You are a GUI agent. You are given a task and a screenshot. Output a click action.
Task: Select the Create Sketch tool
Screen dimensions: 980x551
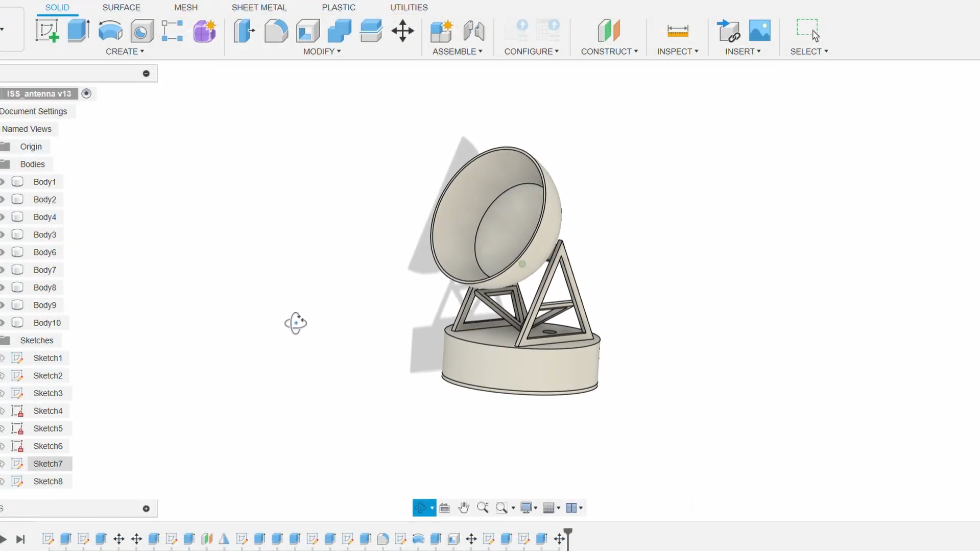[x=46, y=31]
